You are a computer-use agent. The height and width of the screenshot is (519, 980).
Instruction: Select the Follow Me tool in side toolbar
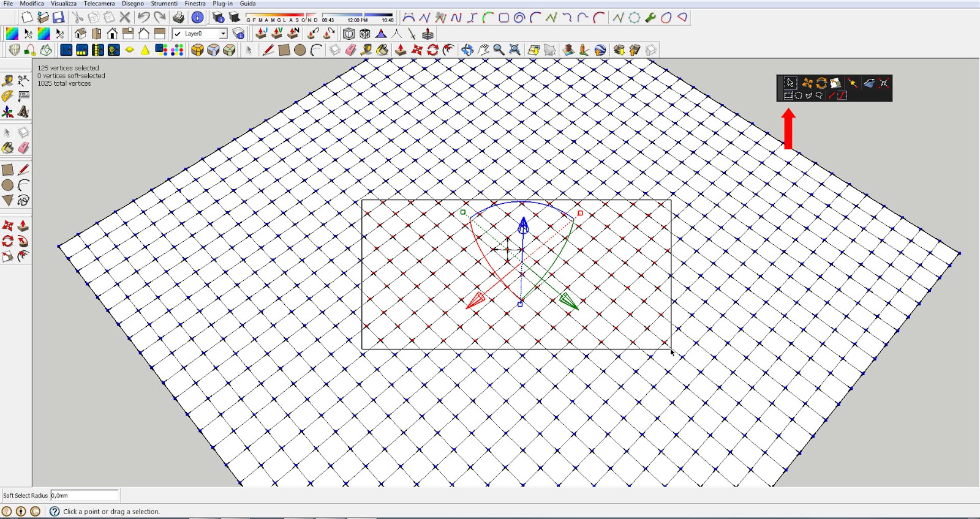tap(23, 241)
